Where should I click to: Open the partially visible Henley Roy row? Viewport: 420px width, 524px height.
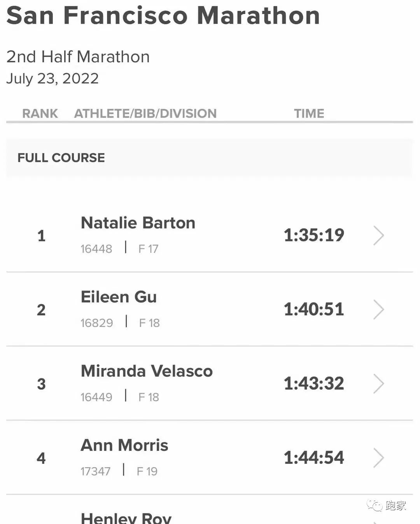126,518
